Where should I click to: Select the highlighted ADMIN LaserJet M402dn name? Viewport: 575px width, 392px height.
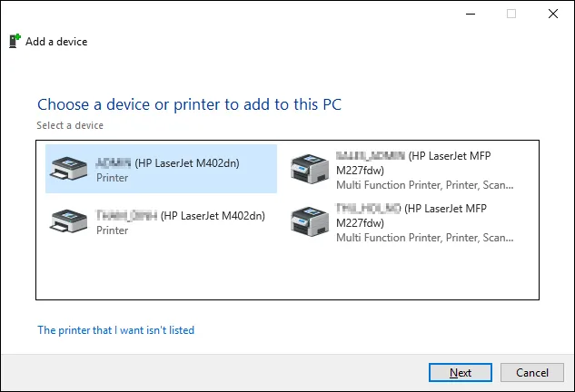click(x=180, y=163)
